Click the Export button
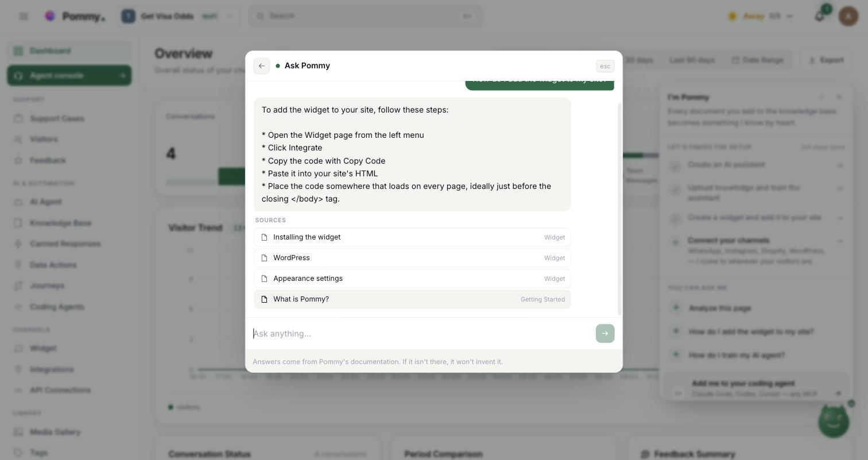Viewport: 868px width, 460px height. click(826, 60)
